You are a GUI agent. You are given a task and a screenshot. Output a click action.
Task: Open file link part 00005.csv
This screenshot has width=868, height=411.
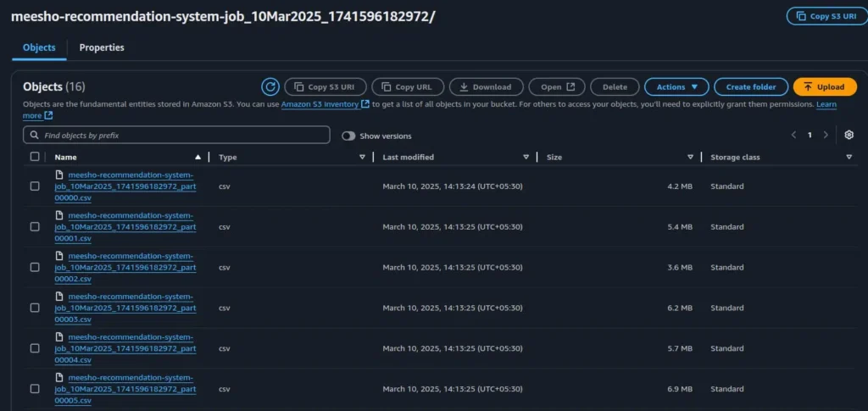[125, 389]
